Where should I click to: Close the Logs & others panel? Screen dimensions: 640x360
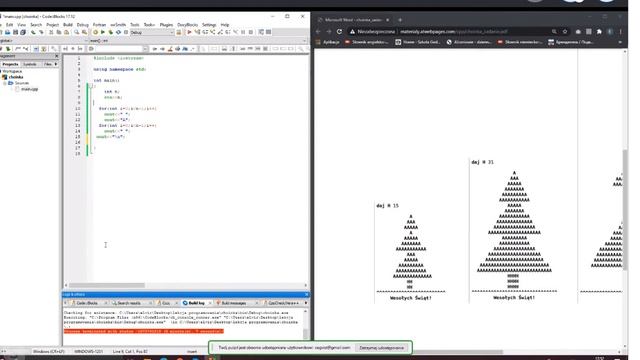pyautogui.click(x=307, y=294)
